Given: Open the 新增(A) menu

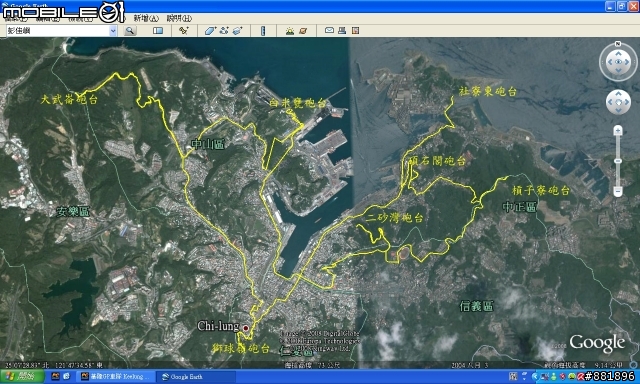Looking at the screenshot, I should click(146, 18).
